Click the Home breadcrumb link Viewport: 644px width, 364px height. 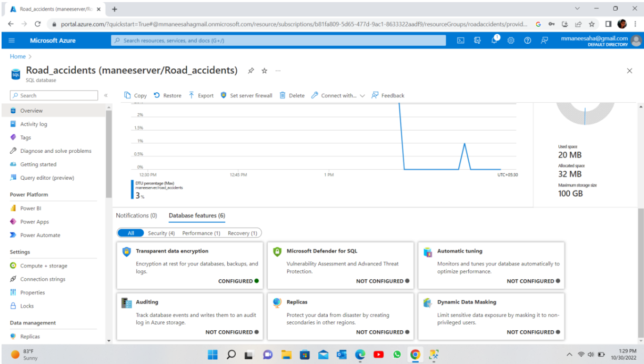[x=18, y=56]
